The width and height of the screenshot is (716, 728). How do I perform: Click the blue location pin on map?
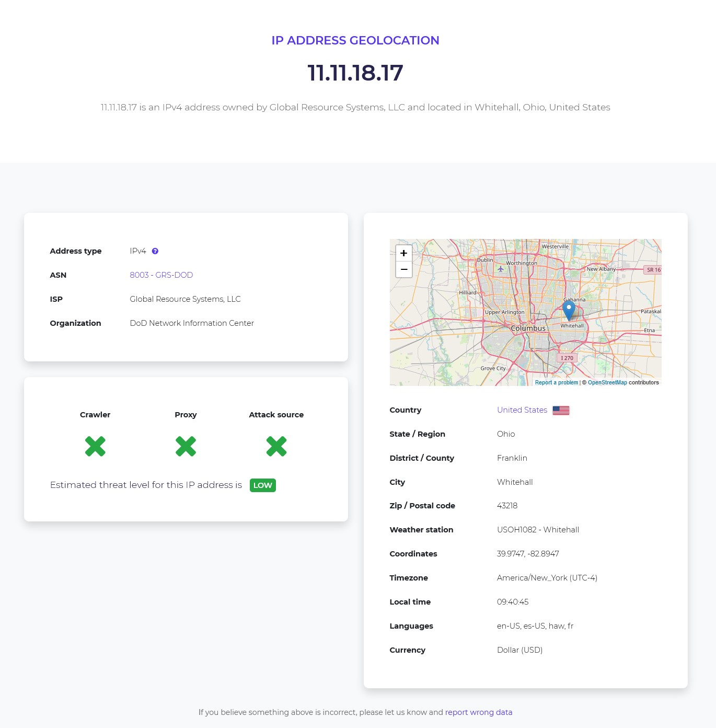point(569,310)
